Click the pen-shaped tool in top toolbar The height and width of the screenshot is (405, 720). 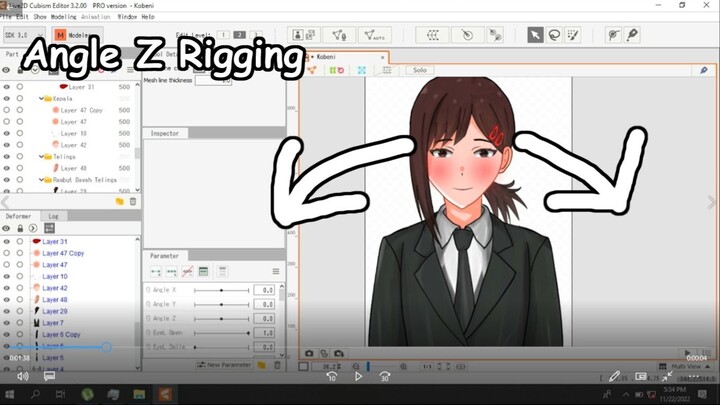(632, 35)
